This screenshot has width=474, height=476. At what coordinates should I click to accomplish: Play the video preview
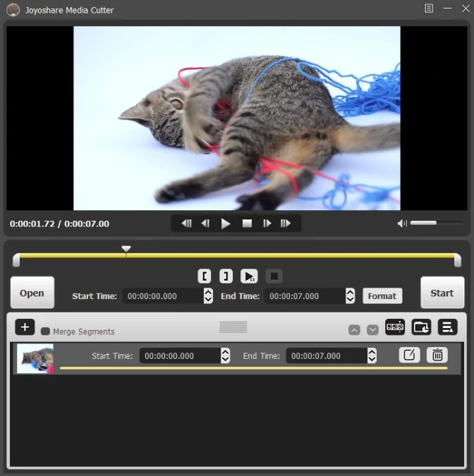pyautogui.click(x=226, y=224)
